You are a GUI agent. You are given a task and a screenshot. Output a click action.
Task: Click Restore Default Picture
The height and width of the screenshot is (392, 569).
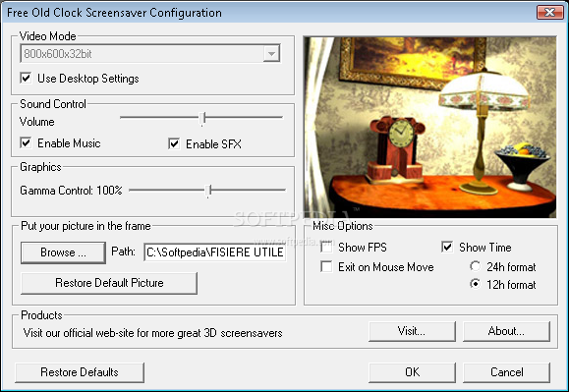(x=109, y=283)
